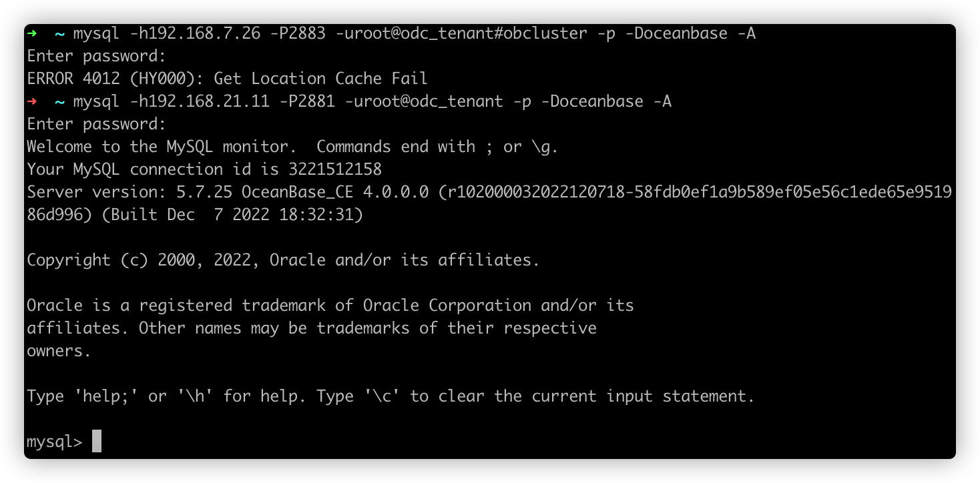Click the first Enter password: line
Image resolution: width=980 pixels, height=483 pixels.
96,56
